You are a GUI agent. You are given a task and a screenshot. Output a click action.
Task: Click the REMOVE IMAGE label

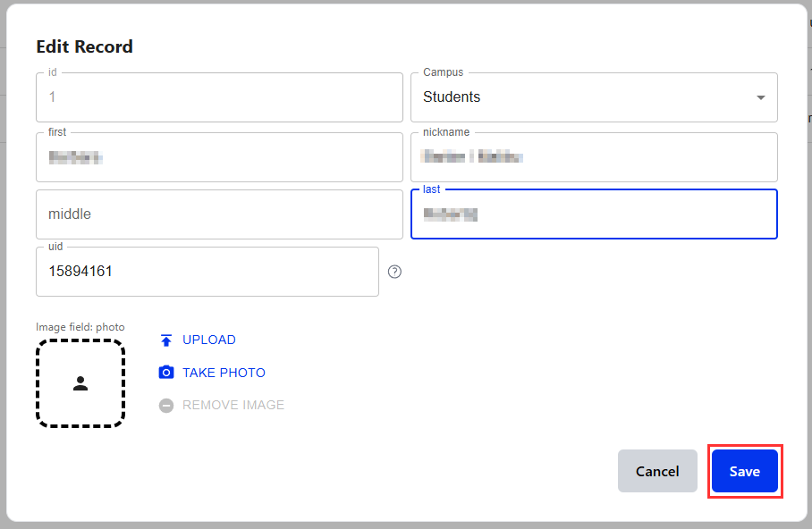(233, 406)
